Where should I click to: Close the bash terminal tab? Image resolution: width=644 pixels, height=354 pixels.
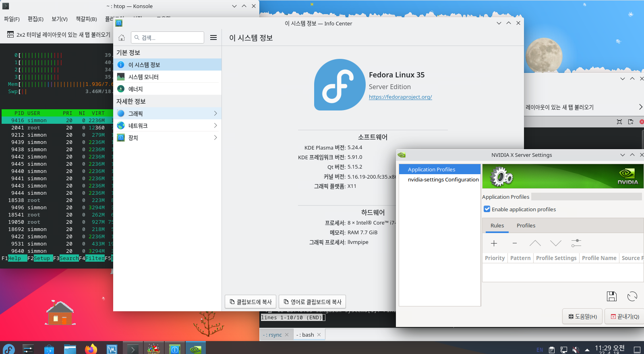319,335
